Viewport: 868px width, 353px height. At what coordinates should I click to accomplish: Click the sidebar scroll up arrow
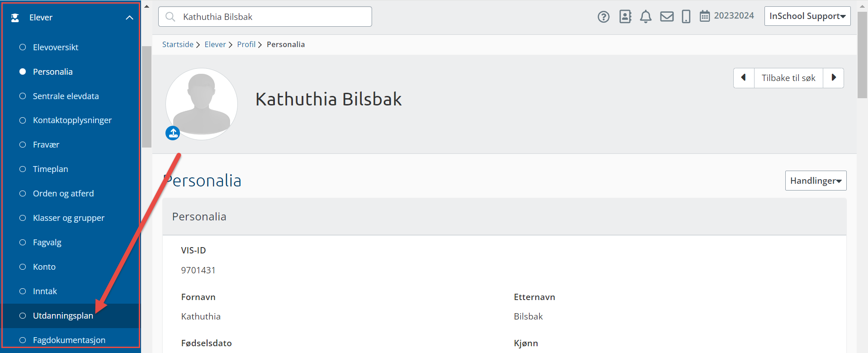[x=146, y=6]
